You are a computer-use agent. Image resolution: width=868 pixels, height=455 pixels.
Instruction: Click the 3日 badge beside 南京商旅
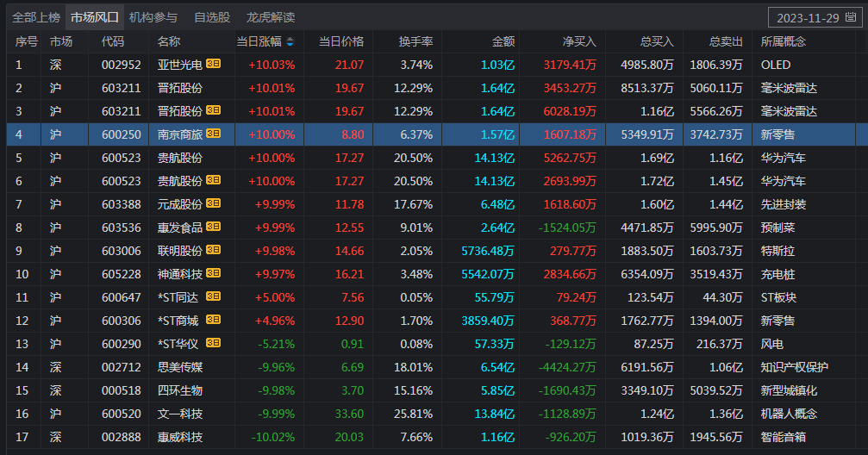tap(214, 134)
